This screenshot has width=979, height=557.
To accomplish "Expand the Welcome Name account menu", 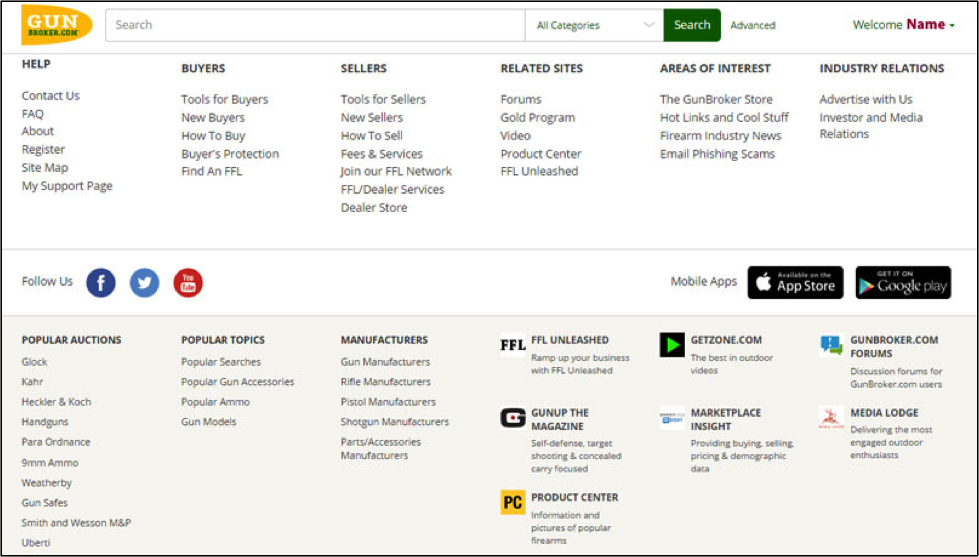I will click(x=903, y=25).
